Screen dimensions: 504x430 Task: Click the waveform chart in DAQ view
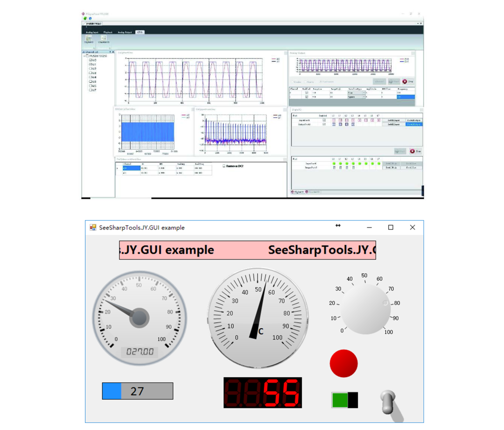point(196,80)
